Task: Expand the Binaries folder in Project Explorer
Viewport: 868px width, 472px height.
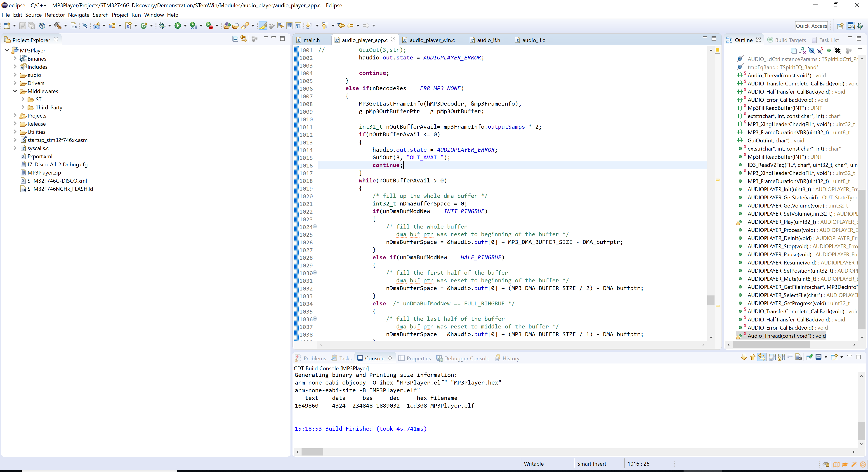Action: [15, 58]
